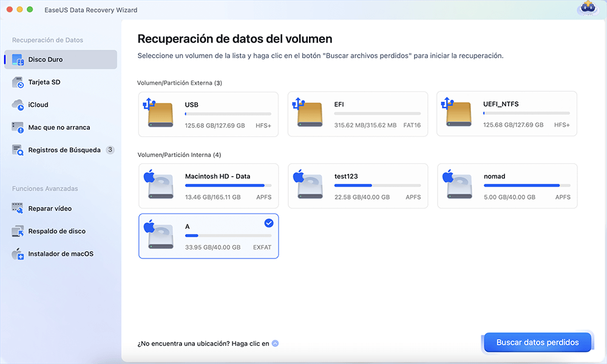
Task: Click the 'Recuperación de Datos' sidebar heading
Action: [47, 40]
